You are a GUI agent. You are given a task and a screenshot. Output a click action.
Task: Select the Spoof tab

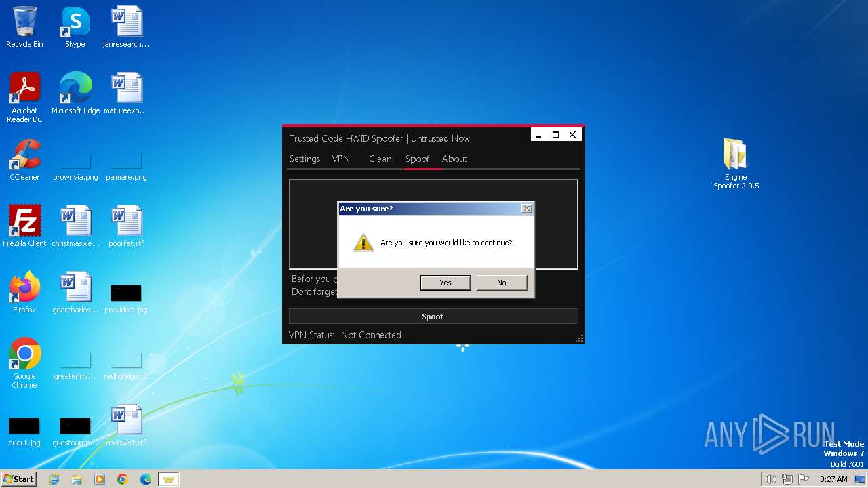(x=417, y=159)
